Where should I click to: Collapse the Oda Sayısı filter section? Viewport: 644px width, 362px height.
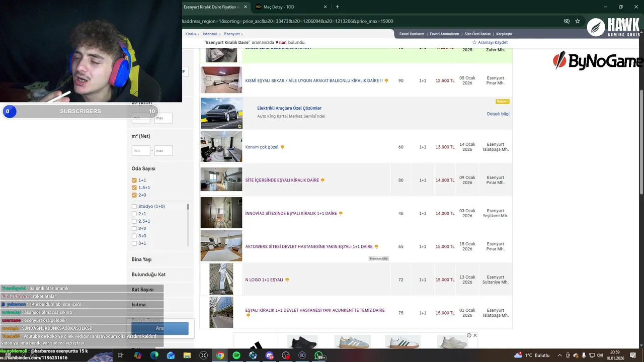(143, 168)
